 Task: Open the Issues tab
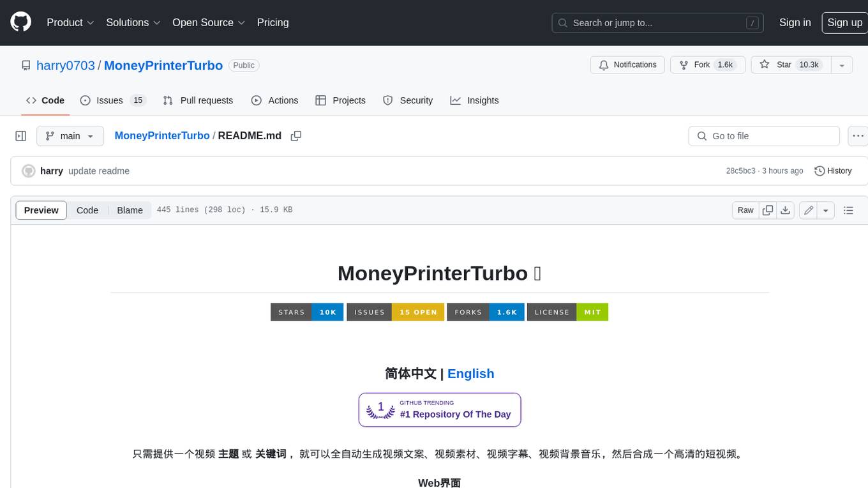(113, 100)
